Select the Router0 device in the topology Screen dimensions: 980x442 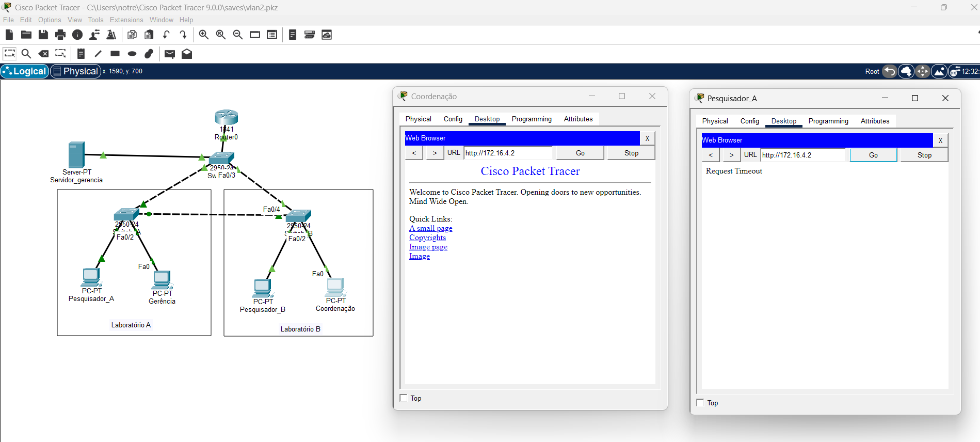tap(227, 118)
